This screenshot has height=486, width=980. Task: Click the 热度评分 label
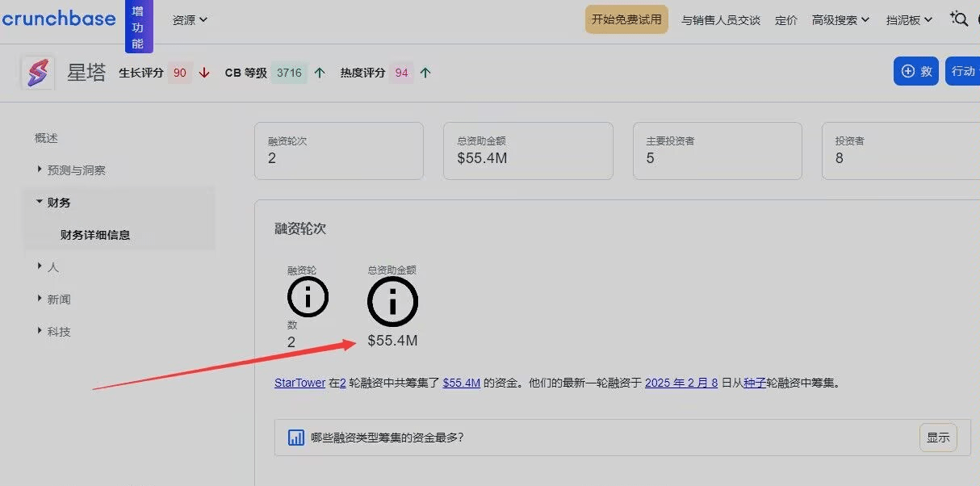pyautogui.click(x=362, y=73)
